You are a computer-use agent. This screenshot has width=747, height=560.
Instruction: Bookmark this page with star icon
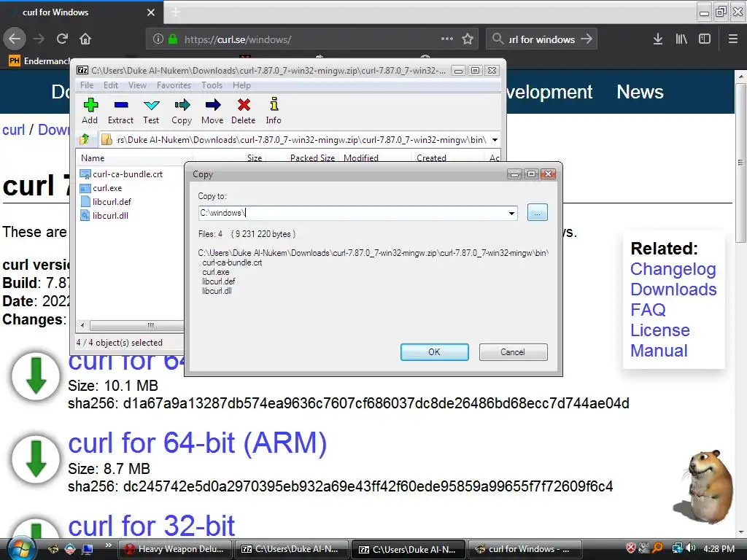(x=468, y=39)
